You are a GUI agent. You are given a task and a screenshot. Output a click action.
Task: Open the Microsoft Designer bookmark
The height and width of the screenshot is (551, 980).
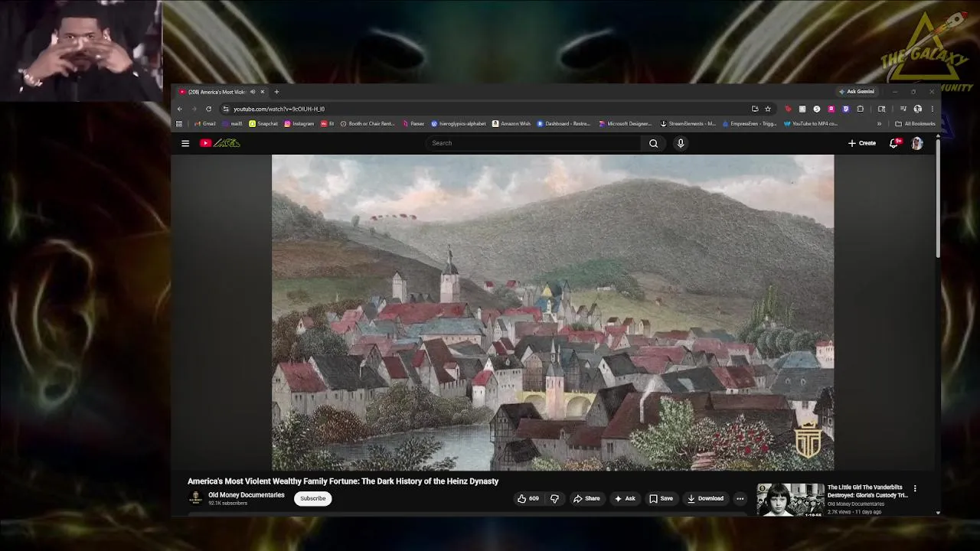click(x=626, y=123)
